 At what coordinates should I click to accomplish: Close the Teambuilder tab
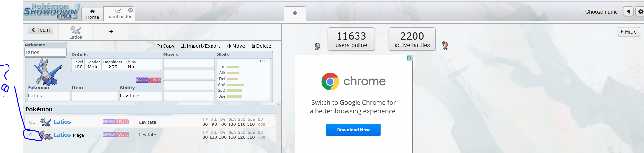tap(131, 10)
